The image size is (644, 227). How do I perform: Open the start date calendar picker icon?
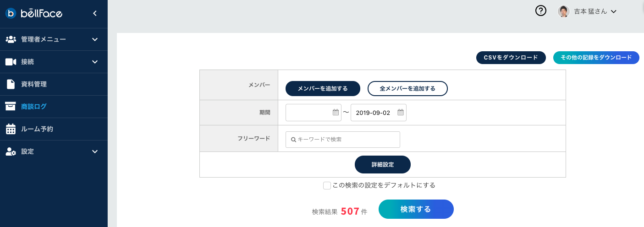(336, 113)
